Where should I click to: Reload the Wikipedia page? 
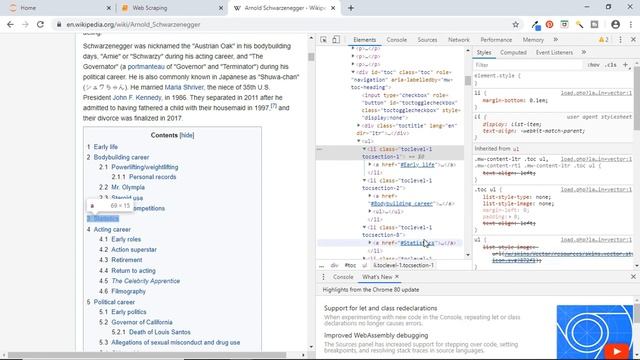[x=40, y=24]
